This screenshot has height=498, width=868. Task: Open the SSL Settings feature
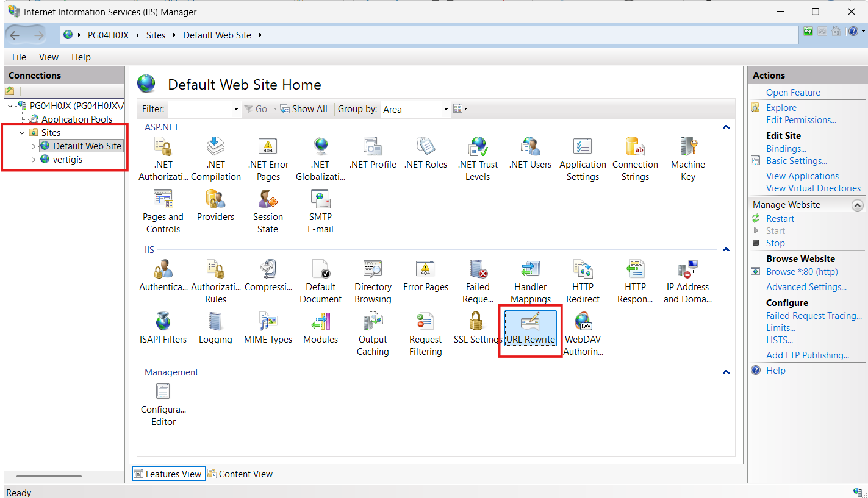pos(478,329)
